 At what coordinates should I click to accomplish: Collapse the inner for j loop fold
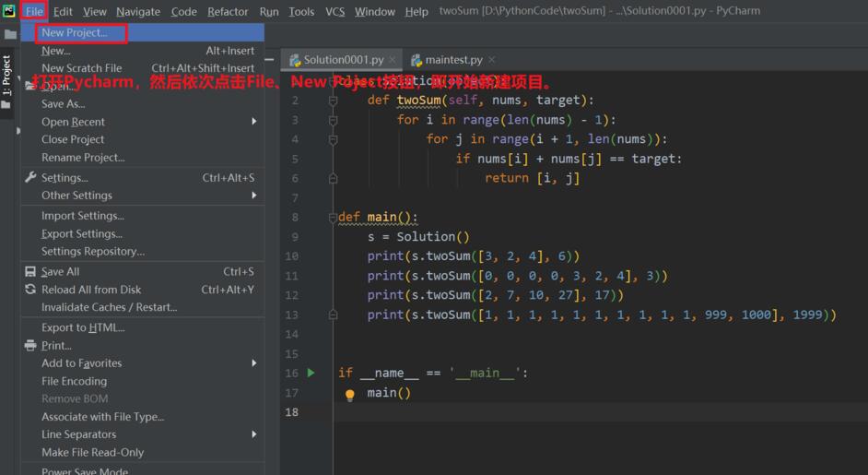(x=333, y=139)
